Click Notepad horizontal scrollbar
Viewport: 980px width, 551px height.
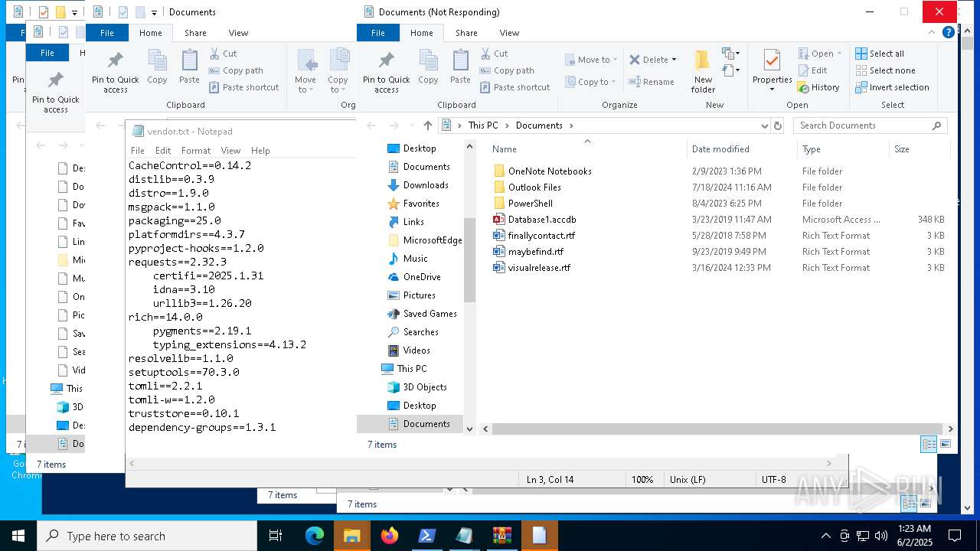(481, 463)
